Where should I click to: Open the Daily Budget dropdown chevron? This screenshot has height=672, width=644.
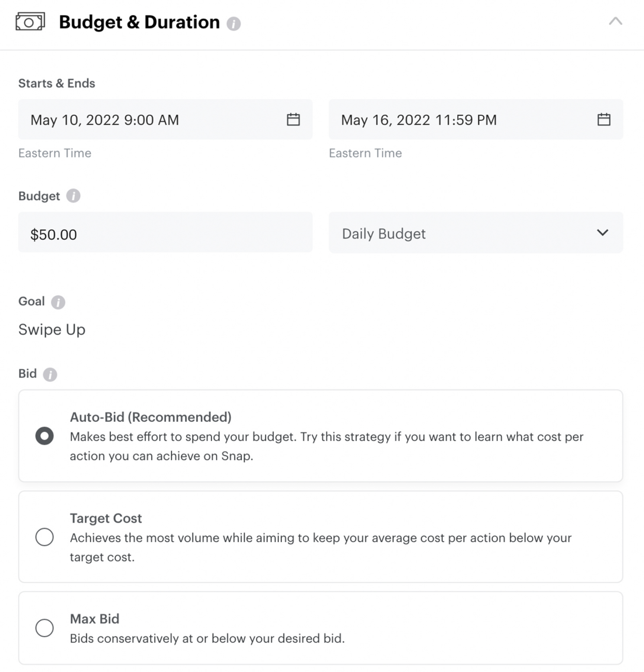[x=602, y=233]
